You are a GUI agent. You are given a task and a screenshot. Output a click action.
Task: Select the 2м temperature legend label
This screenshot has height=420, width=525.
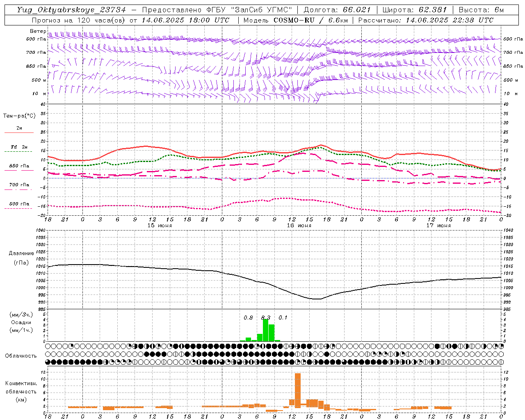(x=19, y=128)
